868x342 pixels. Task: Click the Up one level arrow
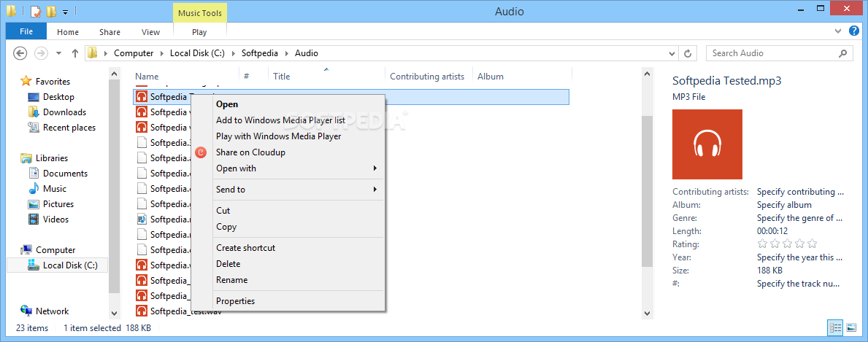(x=75, y=53)
